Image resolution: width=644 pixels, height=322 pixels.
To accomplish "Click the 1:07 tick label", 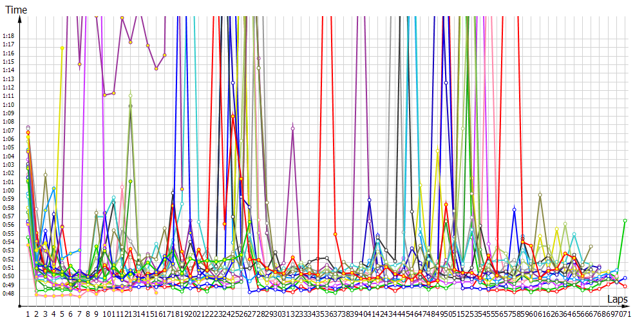I will (9, 131).
